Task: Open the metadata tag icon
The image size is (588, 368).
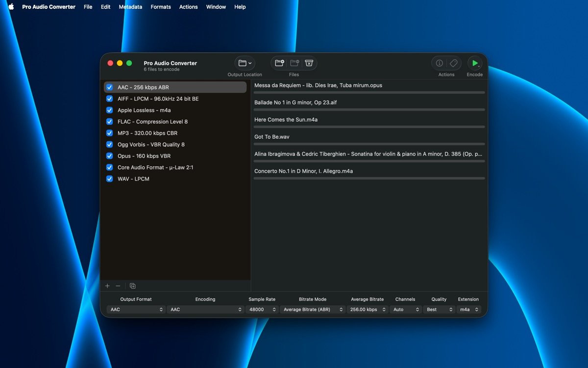Action: (x=454, y=63)
